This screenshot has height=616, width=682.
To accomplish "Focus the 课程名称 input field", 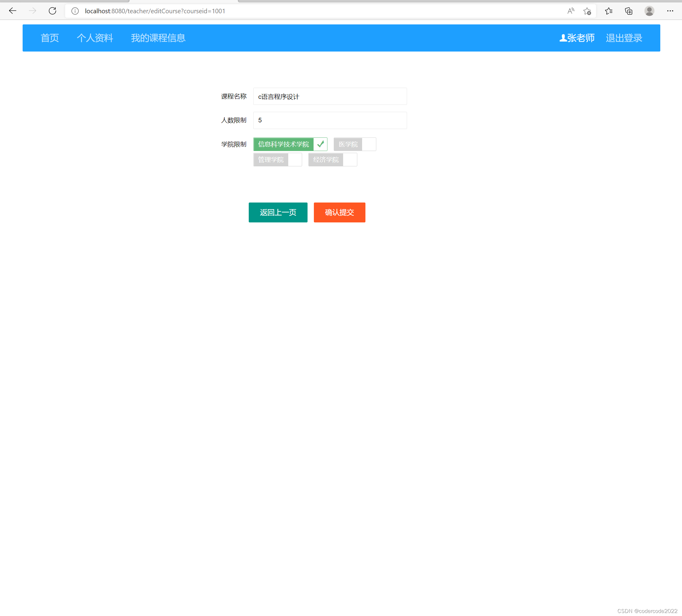I will (x=330, y=97).
